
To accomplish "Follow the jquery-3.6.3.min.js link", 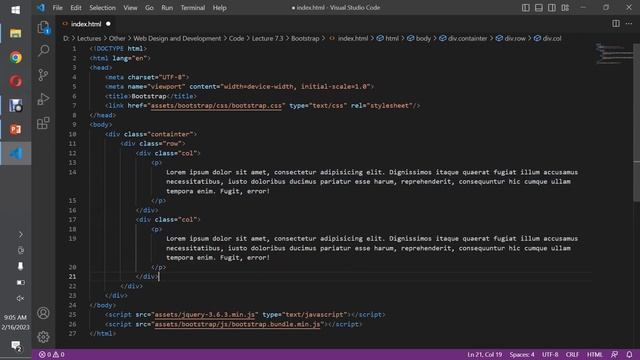I will point(204,315).
